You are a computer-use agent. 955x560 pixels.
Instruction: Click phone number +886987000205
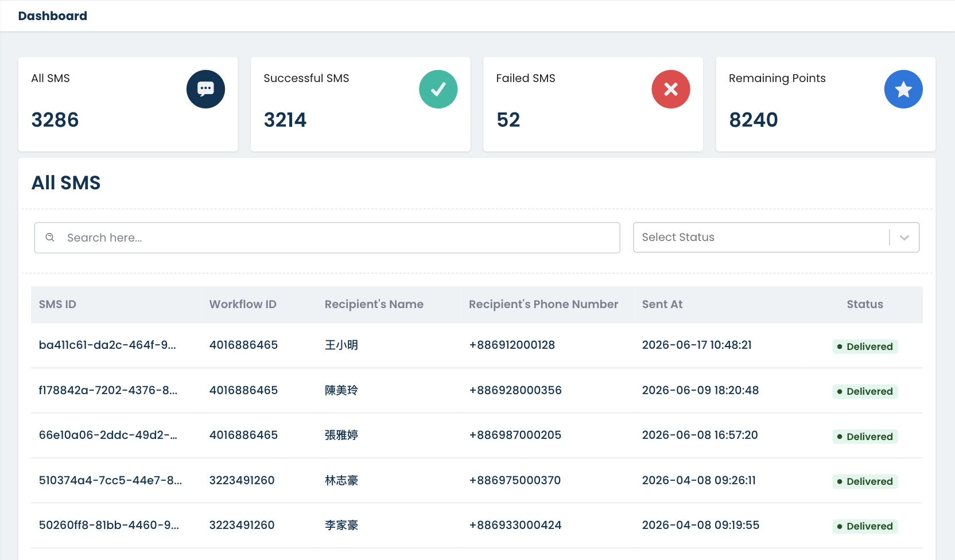click(x=515, y=435)
